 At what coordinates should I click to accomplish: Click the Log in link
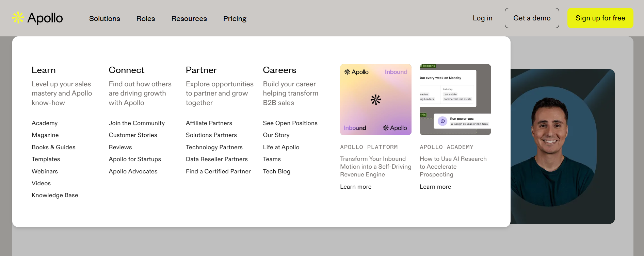pos(482,18)
